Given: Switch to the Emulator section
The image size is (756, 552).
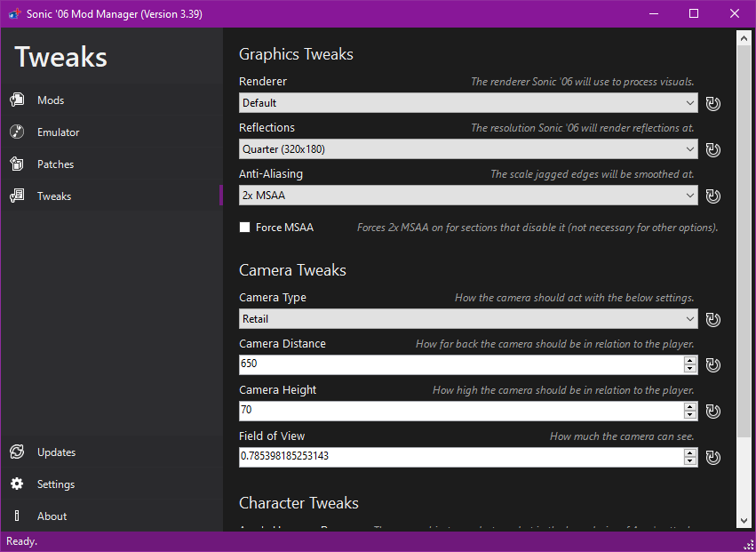Looking at the screenshot, I should (x=111, y=132).
